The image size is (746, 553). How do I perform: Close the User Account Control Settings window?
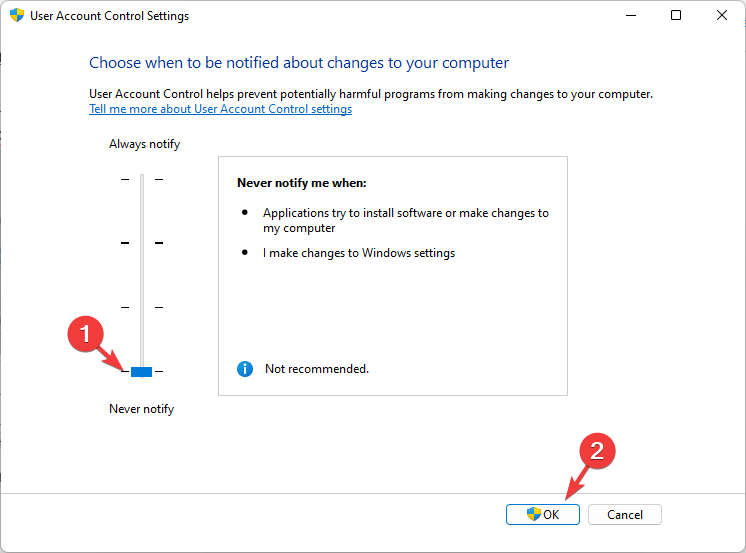click(722, 16)
